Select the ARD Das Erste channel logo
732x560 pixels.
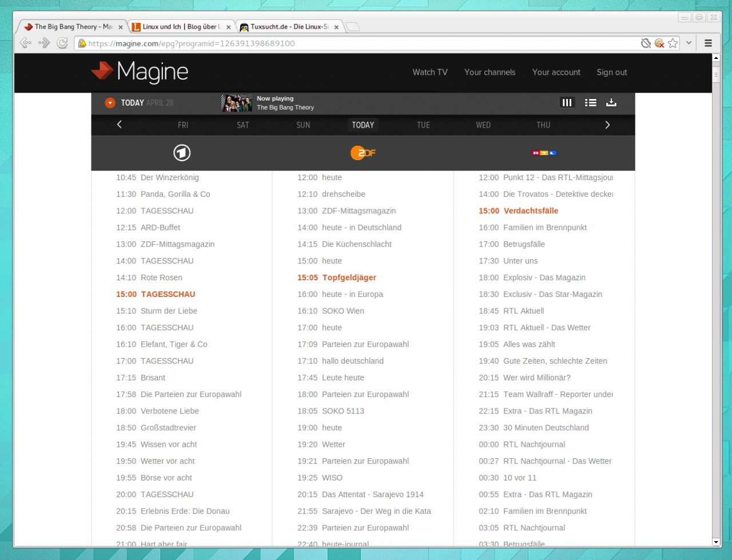click(182, 153)
